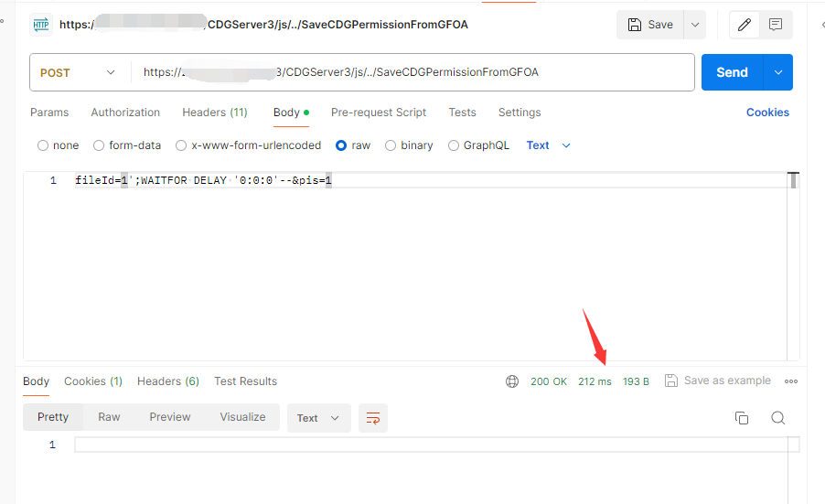
Task: Click the wrap lines icon in response
Action: (373, 418)
